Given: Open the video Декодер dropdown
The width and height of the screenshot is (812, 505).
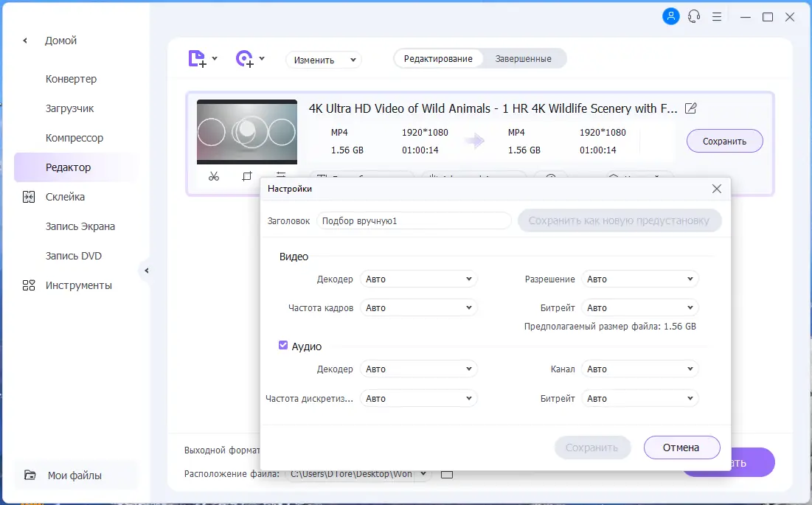Looking at the screenshot, I should point(418,279).
